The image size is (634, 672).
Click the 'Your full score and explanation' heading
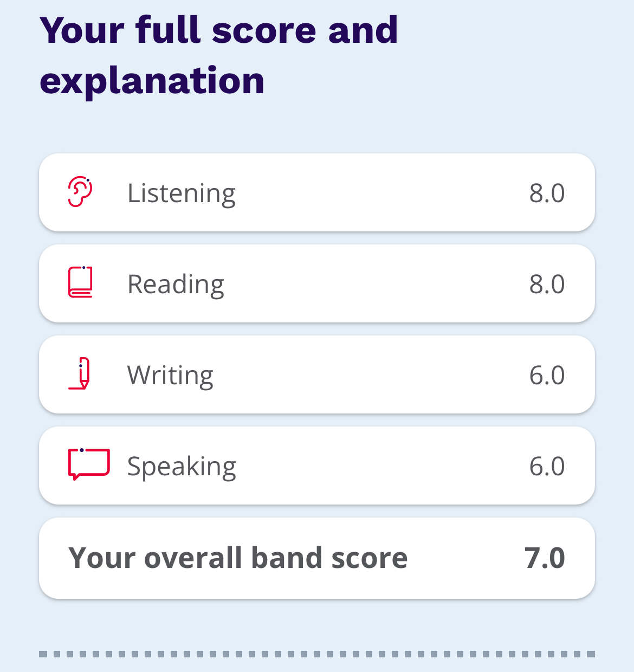click(x=219, y=55)
